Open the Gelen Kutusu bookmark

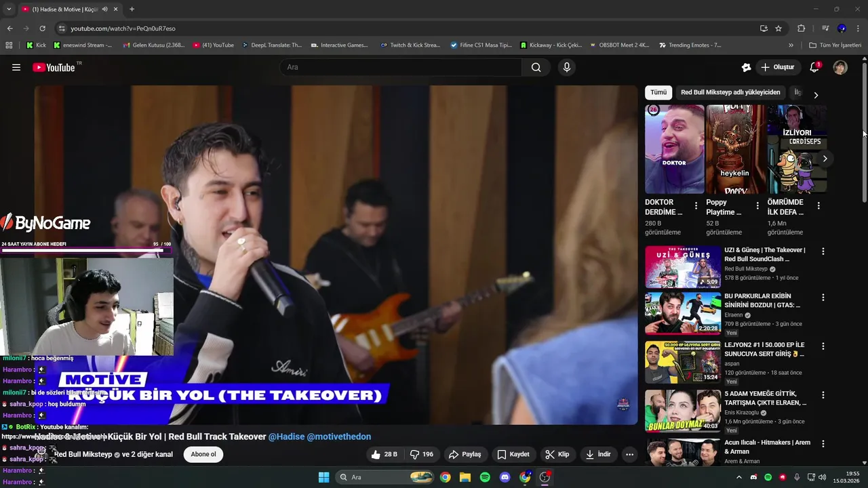click(x=153, y=45)
